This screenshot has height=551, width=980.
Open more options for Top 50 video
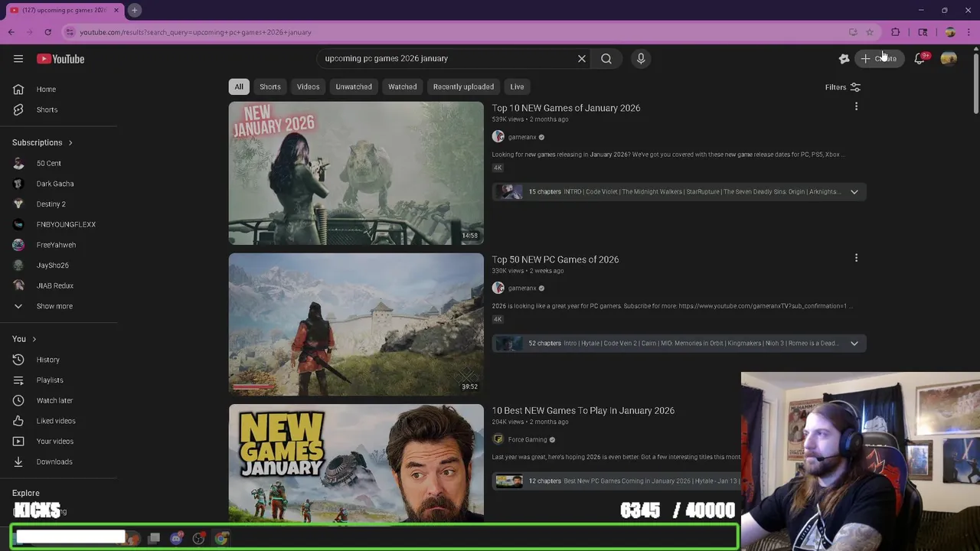coord(856,259)
